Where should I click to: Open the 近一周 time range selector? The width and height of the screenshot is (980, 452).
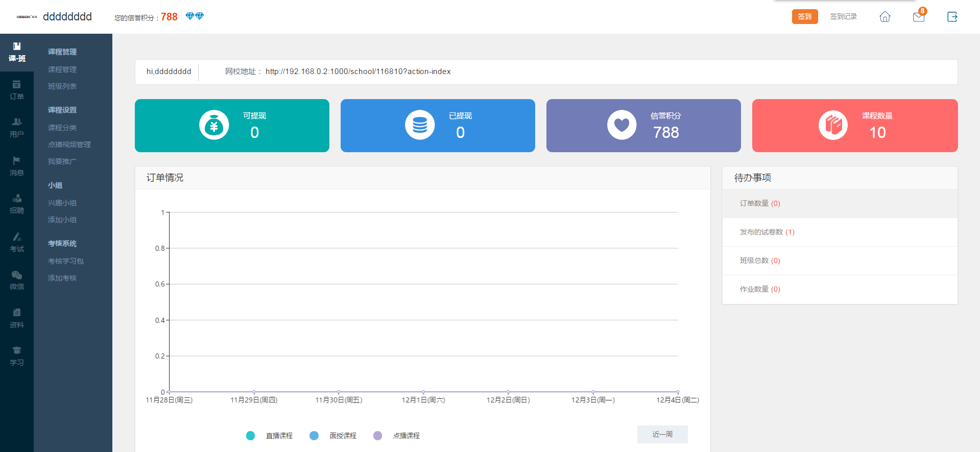pos(662,434)
